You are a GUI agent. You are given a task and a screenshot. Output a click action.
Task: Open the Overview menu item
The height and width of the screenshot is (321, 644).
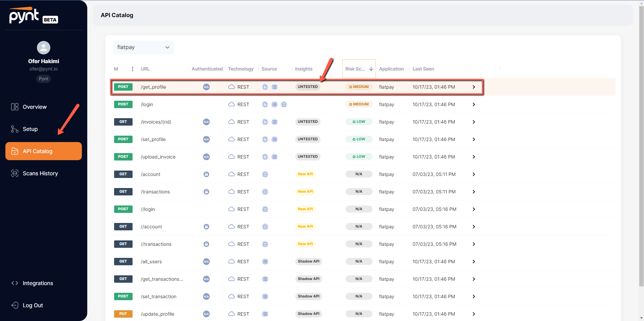pyautogui.click(x=35, y=107)
